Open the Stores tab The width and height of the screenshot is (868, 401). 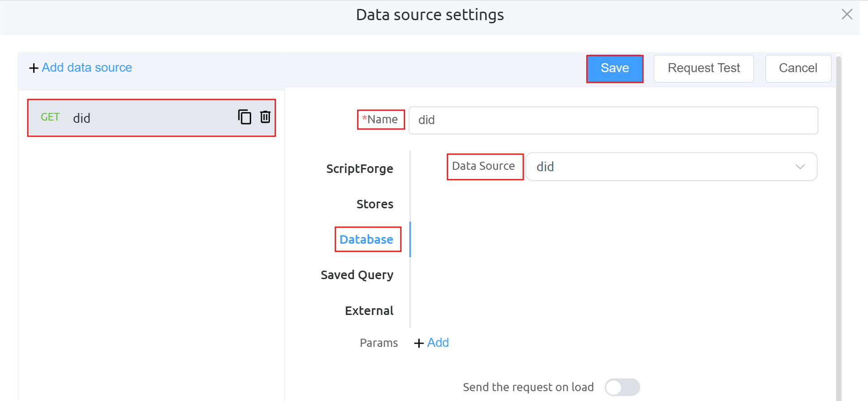coord(374,204)
